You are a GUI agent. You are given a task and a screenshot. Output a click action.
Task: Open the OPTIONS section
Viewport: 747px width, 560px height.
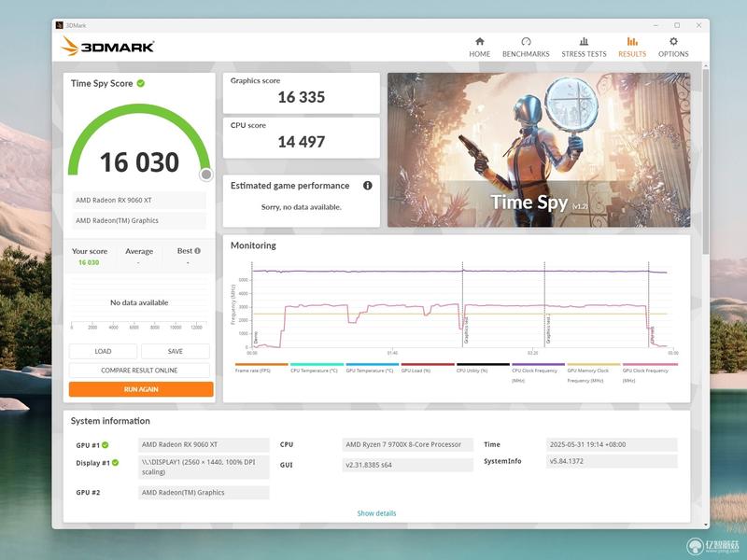coord(673,48)
